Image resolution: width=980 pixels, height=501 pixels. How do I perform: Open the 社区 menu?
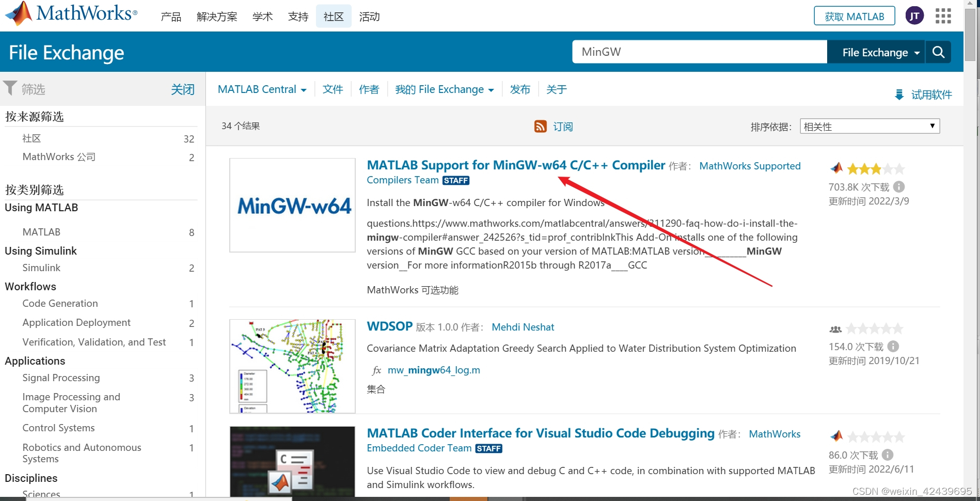tap(334, 17)
